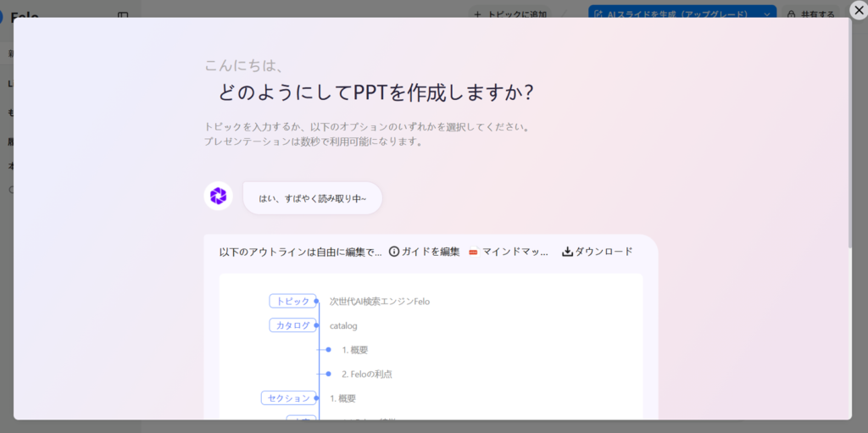The image size is (868, 433).
Task: Click the red mind map icon
Action: pyautogui.click(x=473, y=252)
